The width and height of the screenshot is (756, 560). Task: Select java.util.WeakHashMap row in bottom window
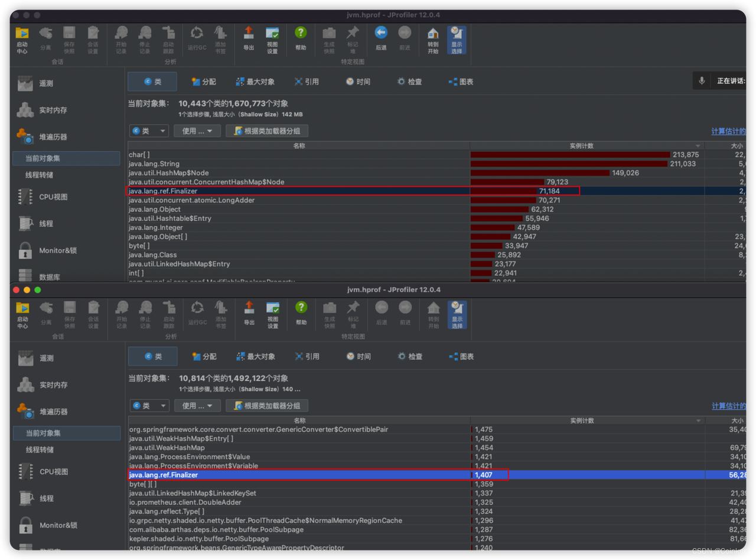click(437, 448)
